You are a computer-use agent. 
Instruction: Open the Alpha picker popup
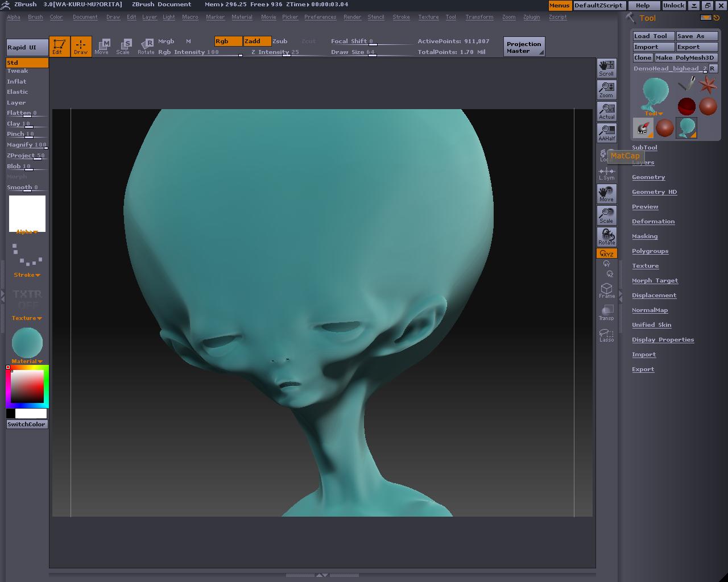(x=27, y=214)
